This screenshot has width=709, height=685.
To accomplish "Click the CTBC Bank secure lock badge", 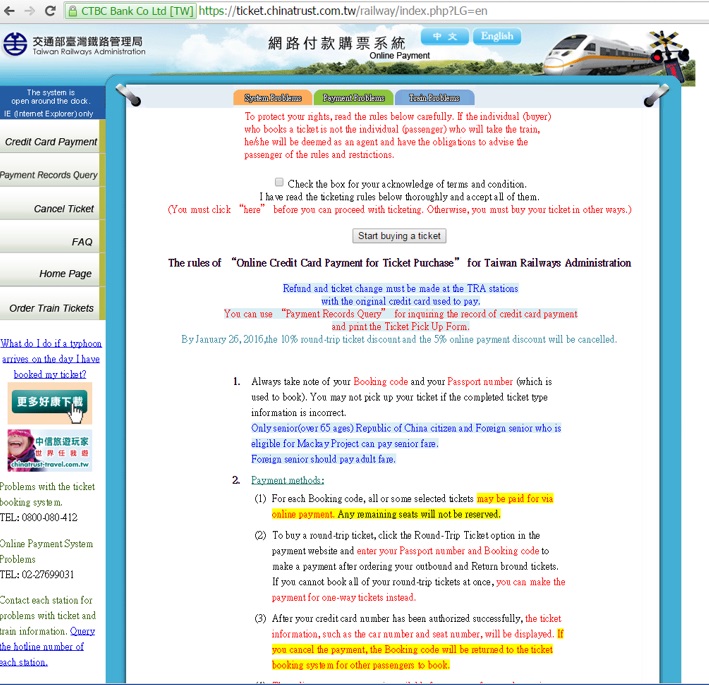I will click(130, 11).
